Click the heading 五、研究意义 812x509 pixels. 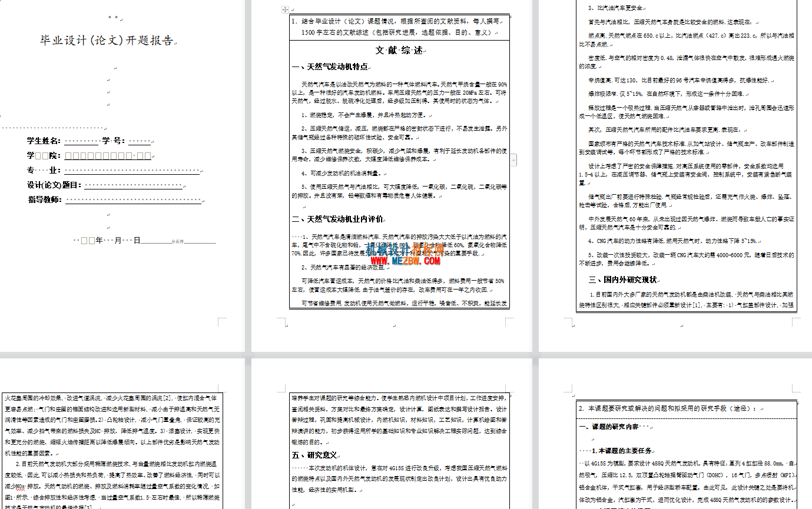point(314,455)
